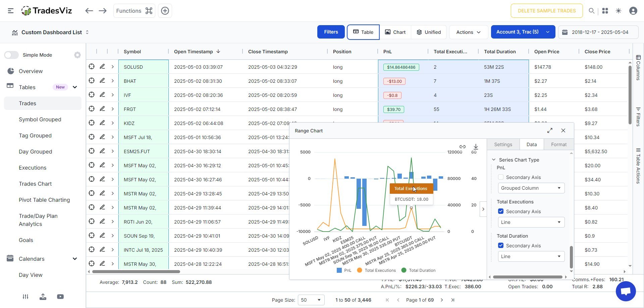The height and width of the screenshot is (308, 644).
Task: Click DELETE SAMPLE TRADES button
Action: pos(547,11)
